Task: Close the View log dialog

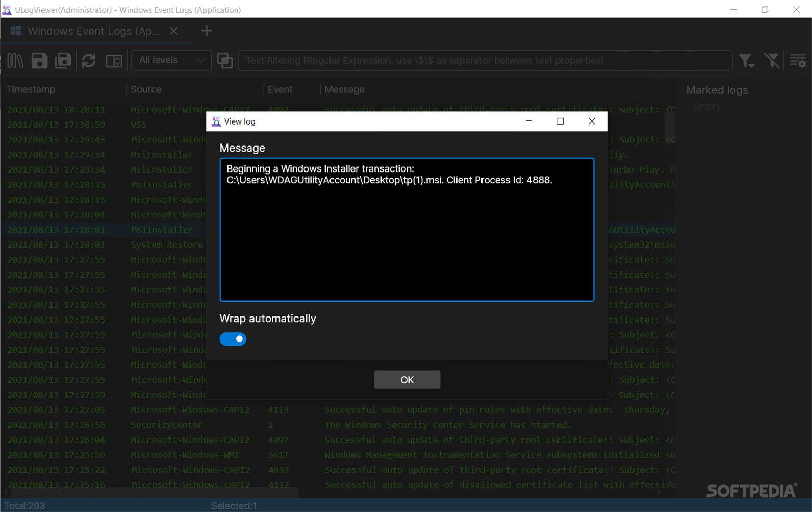Action: point(592,121)
